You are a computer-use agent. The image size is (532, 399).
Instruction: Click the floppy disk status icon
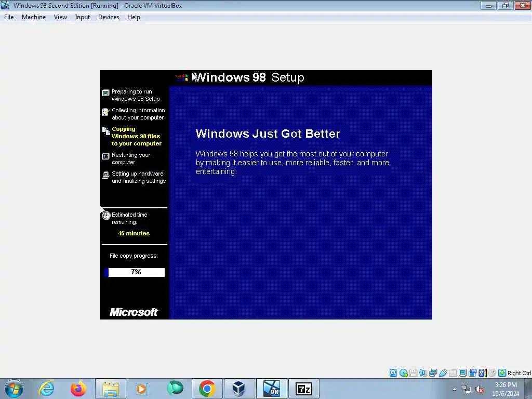pos(413,373)
